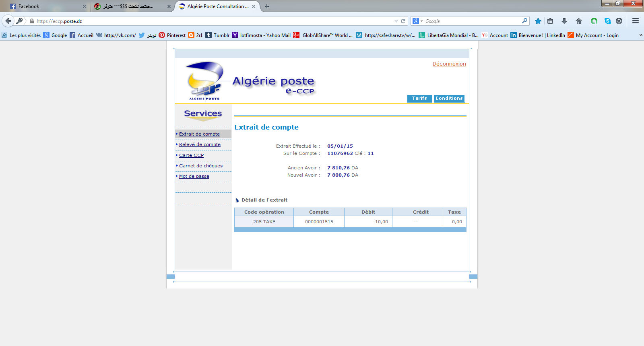This screenshot has width=644, height=346.
Task: Click the 205 TAXE table cell
Action: pos(264,222)
